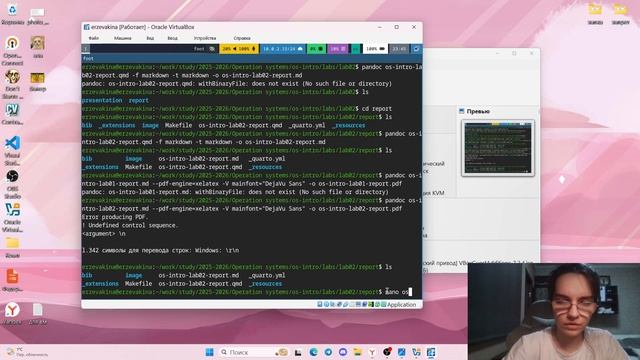The height and width of the screenshot is (360, 640).
Task: Click the hard disk activity indicator icon
Action: point(320,304)
